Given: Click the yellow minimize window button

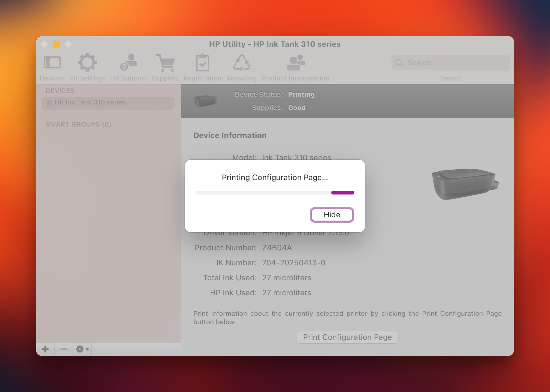Looking at the screenshot, I should click(x=56, y=44).
